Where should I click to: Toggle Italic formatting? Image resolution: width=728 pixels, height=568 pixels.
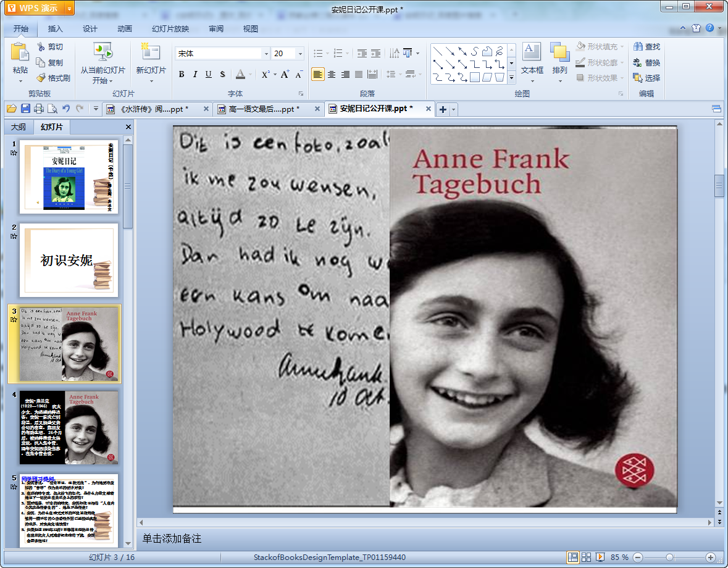coord(195,74)
